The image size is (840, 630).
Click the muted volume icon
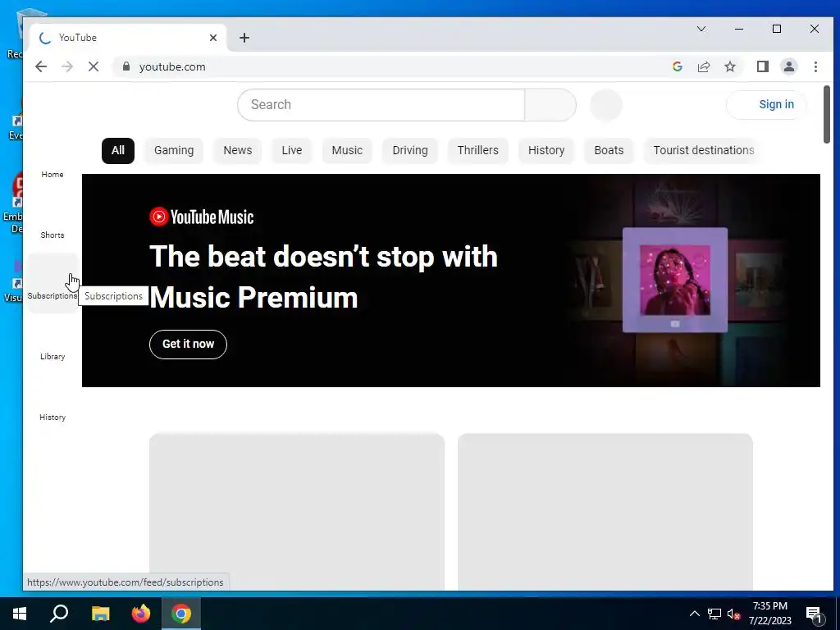734,614
